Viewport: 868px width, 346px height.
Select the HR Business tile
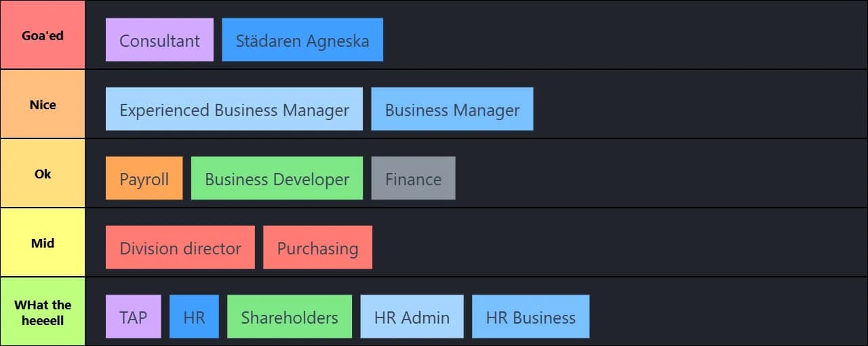pos(530,317)
